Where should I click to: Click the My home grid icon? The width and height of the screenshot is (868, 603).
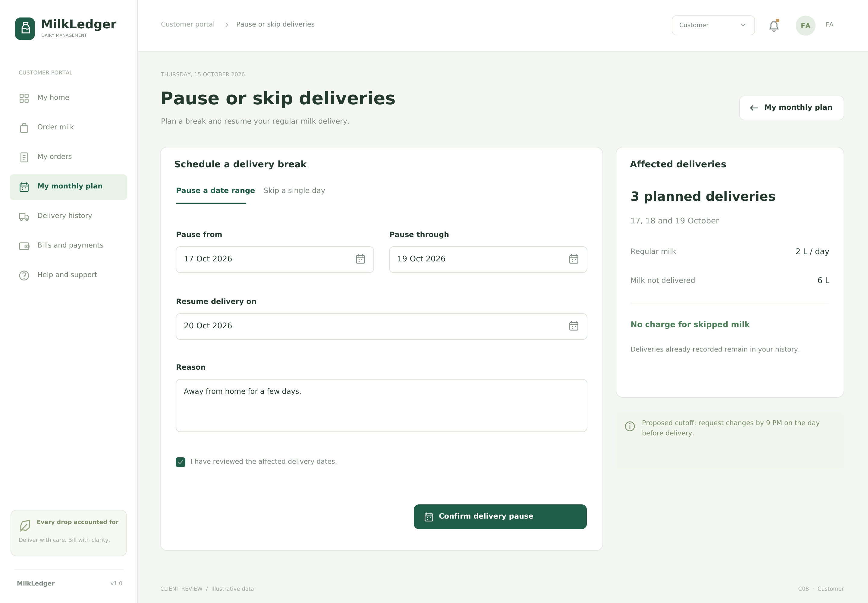[x=24, y=98]
